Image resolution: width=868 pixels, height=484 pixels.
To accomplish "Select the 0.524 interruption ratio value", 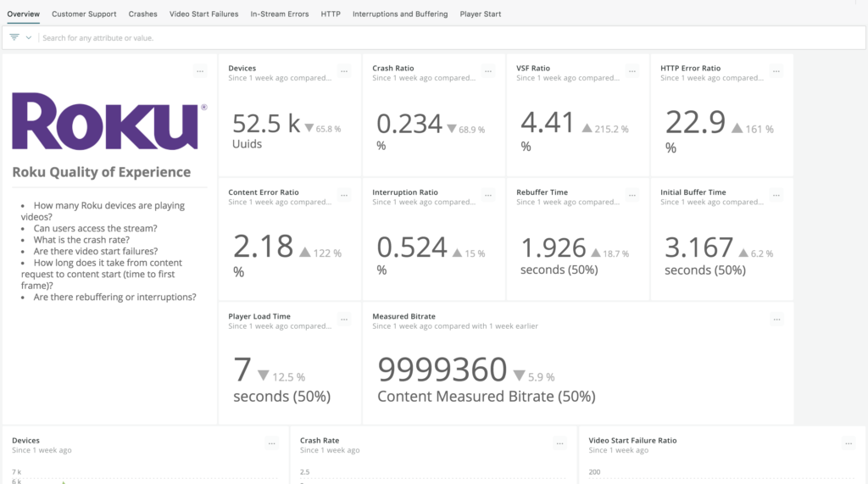I will [412, 248].
